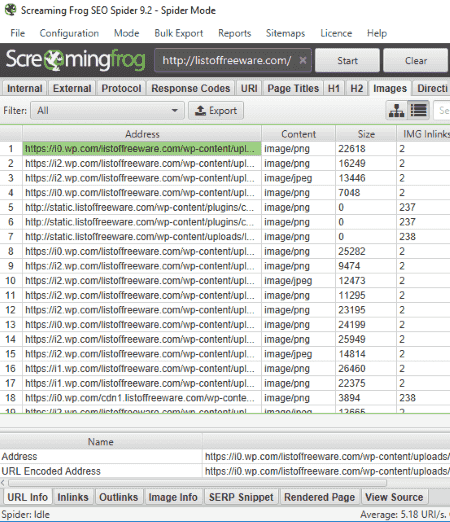
Task: Open the Bulk Export menu
Action: point(179,33)
